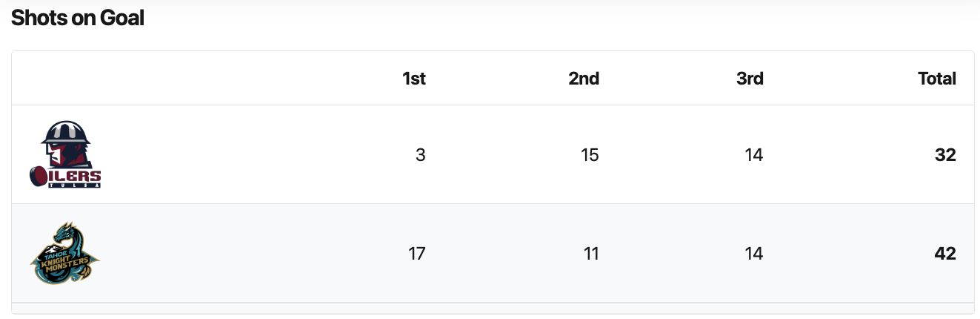Select the 3rd period column header
This screenshot has height=319, width=980.
750,79
